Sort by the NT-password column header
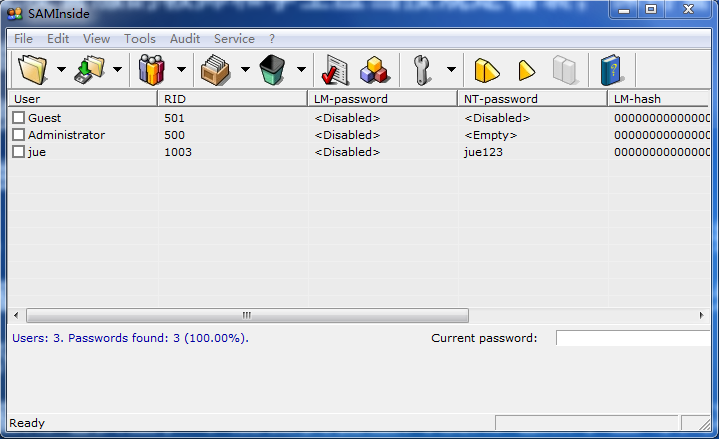The width and height of the screenshot is (719, 439). [x=532, y=99]
